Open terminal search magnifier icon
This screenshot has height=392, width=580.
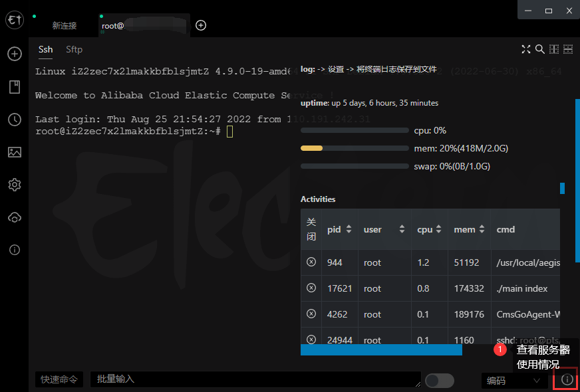[540, 49]
